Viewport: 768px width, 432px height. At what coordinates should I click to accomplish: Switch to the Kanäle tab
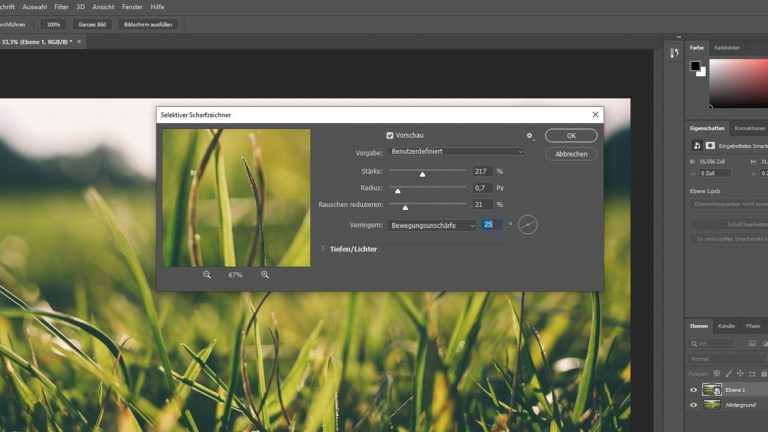(726, 326)
